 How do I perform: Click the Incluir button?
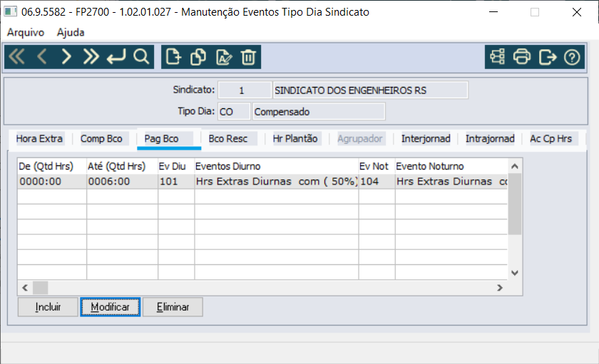pos(48,307)
